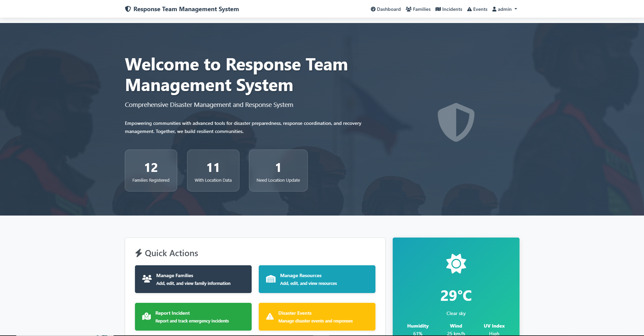Click the Need Location Update counter
Screen dimensions: 644x336
point(278,171)
